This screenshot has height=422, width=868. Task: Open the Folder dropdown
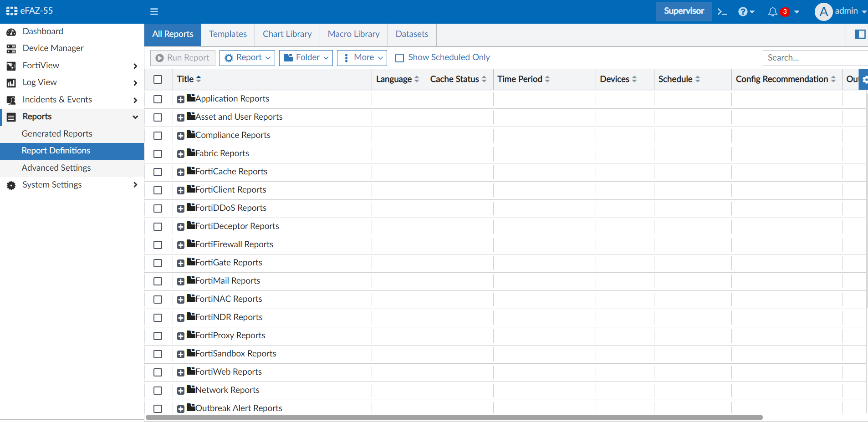pyautogui.click(x=306, y=57)
